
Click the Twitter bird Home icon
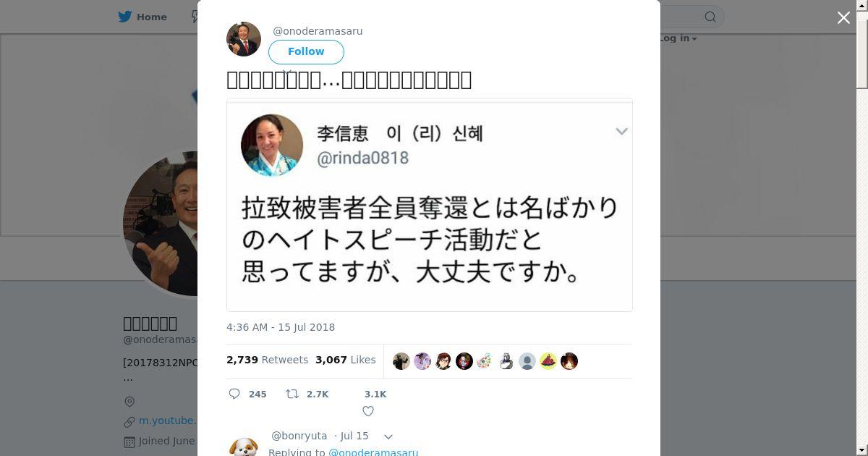[126, 17]
